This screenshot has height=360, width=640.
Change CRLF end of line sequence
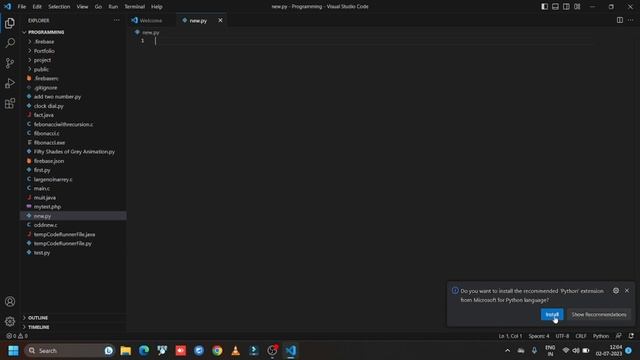point(581,336)
